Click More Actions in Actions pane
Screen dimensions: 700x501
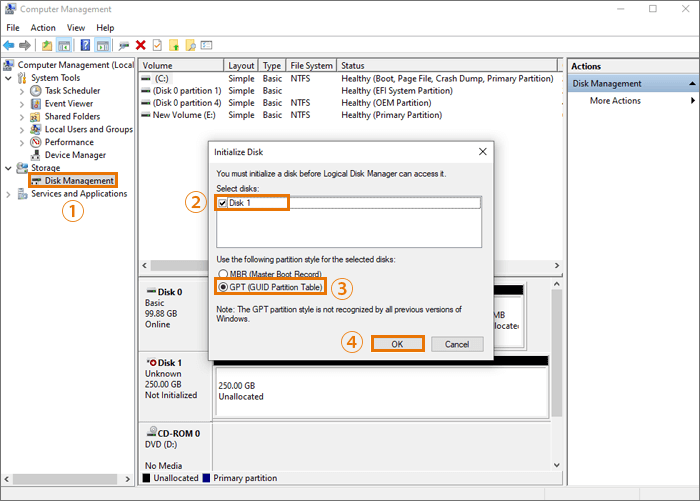(615, 100)
